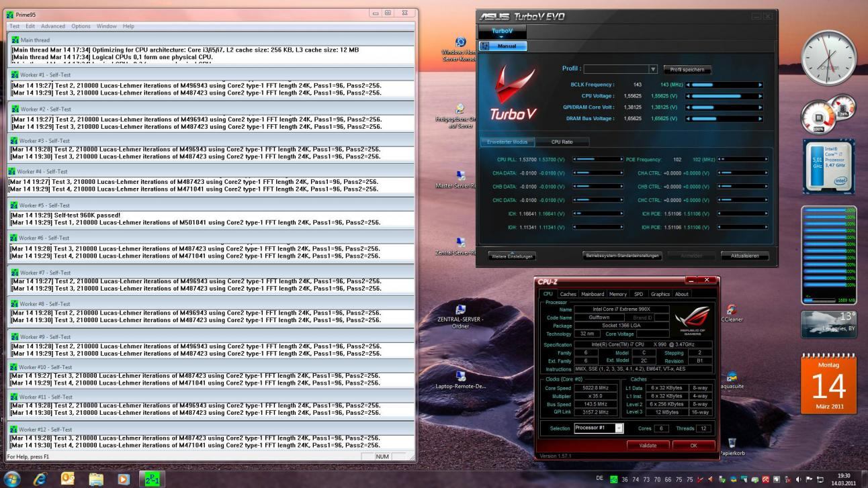Click the Main thread window icon in Prime95
Viewport: 868px width, 488px height.
(15, 40)
